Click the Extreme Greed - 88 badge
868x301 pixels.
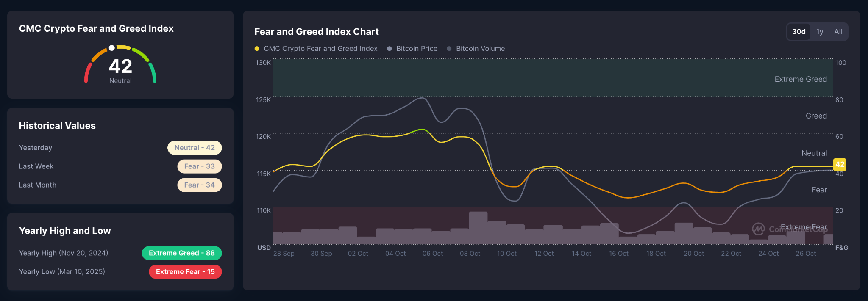[182, 253]
